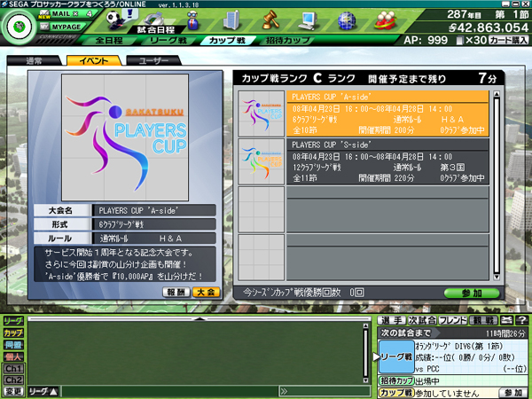The image size is (532, 399).
Task: Expand chat panel with top arrow handle
Action: click(x=199, y=317)
